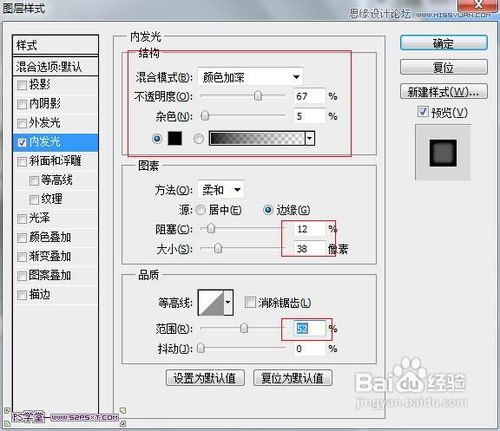Open the 等高线 contour picker arrow

click(228, 302)
